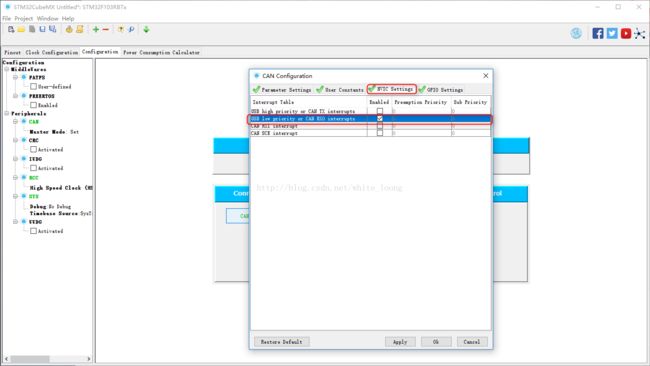This screenshot has height=366, width=650.
Task: Open the GPIO Settings tab
Action: (x=441, y=90)
